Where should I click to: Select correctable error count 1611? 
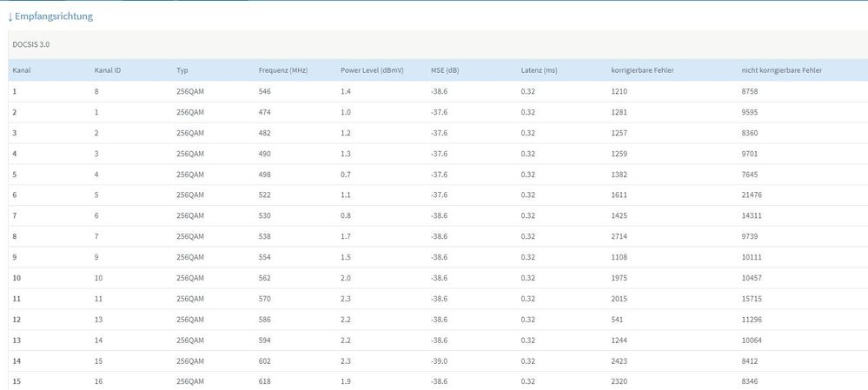tap(620, 195)
